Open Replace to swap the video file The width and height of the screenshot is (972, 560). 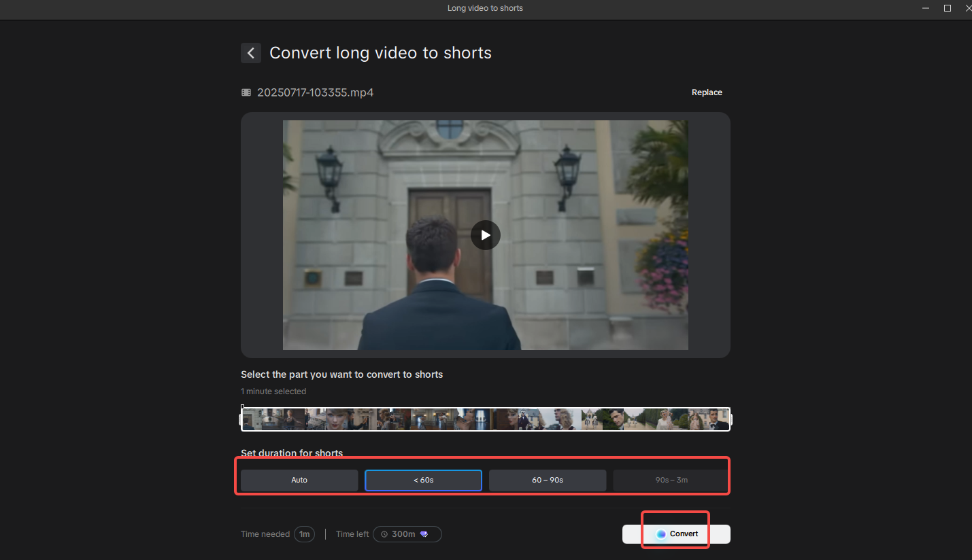[x=707, y=92]
